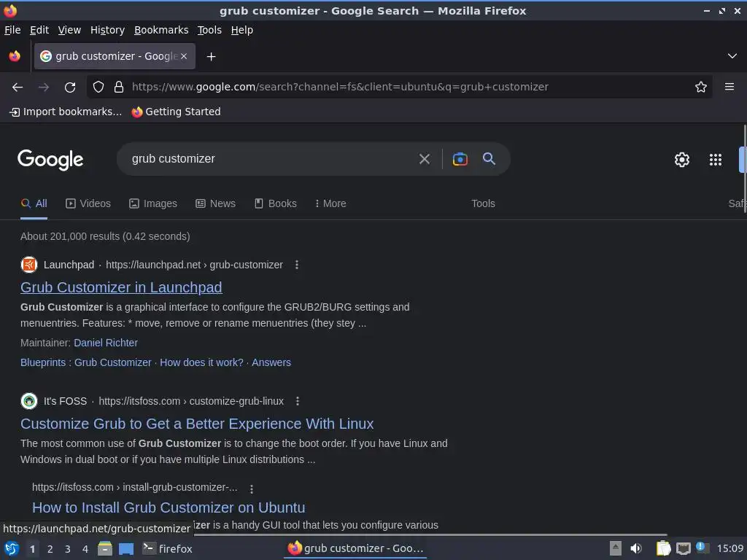Open the firefox terminal taskbar entry
747x560 pixels.
click(x=168, y=549)
